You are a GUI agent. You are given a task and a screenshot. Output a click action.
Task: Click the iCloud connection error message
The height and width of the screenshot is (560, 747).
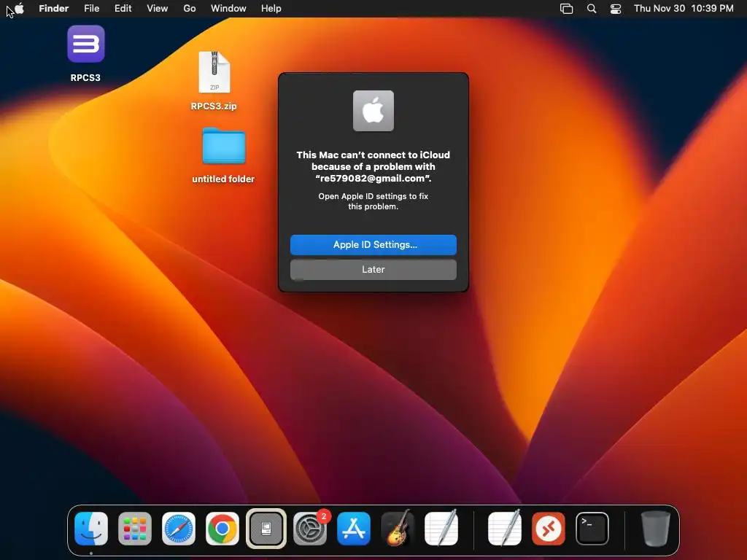coord(373,167)
